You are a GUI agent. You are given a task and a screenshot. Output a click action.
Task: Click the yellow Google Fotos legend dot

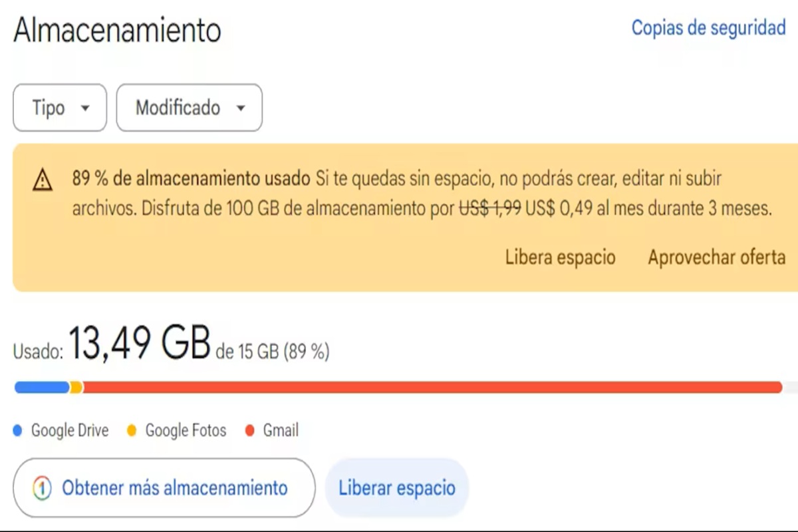point(132,431)
